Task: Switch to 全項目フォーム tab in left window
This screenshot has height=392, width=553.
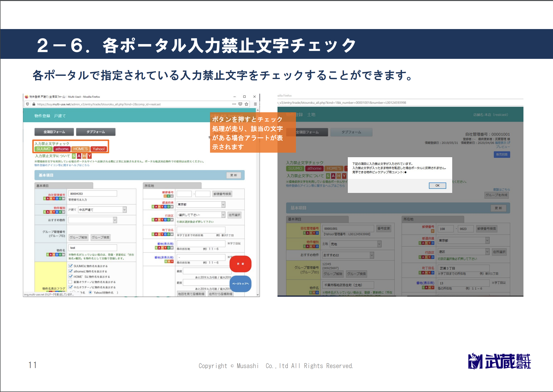Action: coord(54,132)
